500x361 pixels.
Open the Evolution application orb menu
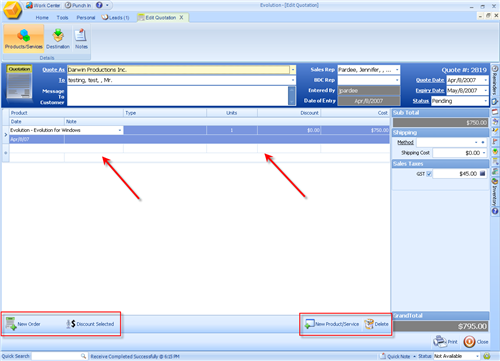[x=12, y=10]
